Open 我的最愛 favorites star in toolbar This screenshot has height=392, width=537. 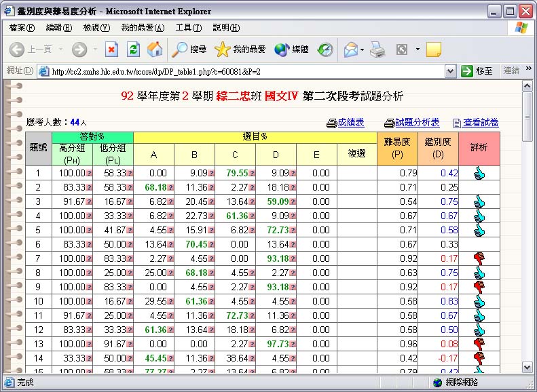(240, 50)
